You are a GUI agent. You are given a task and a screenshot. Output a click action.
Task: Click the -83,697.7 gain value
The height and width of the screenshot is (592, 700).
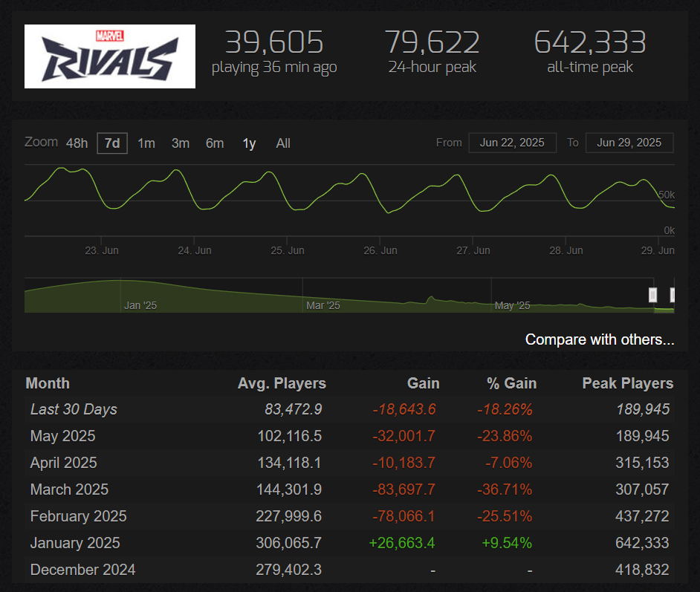(x=404, y=489)
